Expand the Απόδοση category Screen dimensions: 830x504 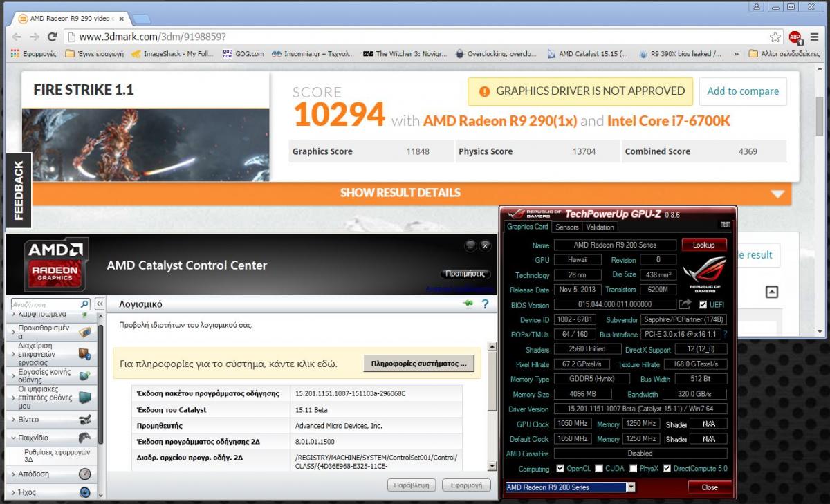(x=14, y=474)
